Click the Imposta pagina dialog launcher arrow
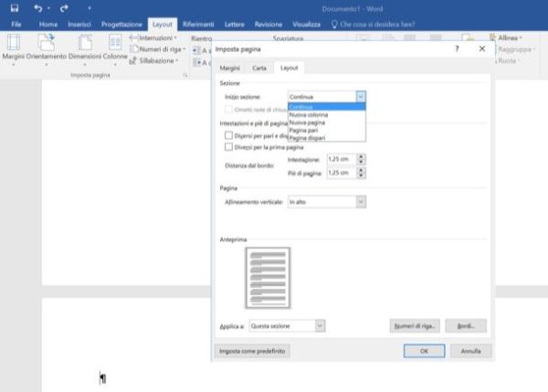Screen dimensions: 548x392 pyautogui.click(x=185, y=75)
